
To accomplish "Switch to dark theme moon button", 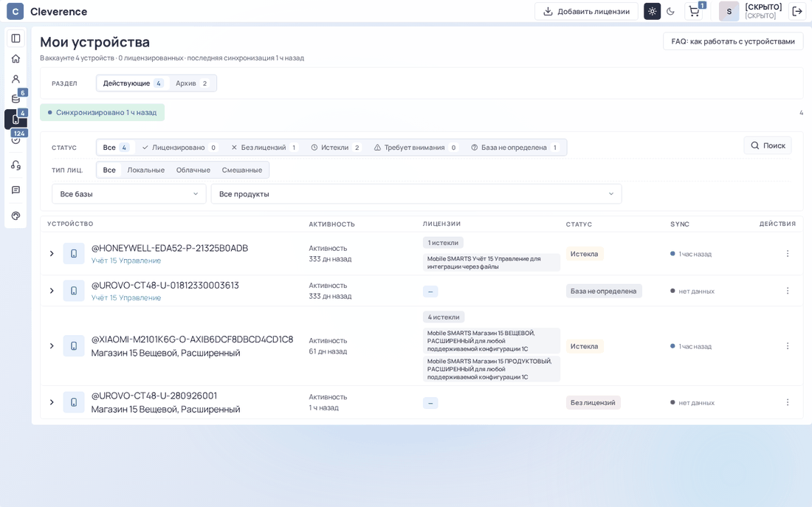I will click(670, 11).
